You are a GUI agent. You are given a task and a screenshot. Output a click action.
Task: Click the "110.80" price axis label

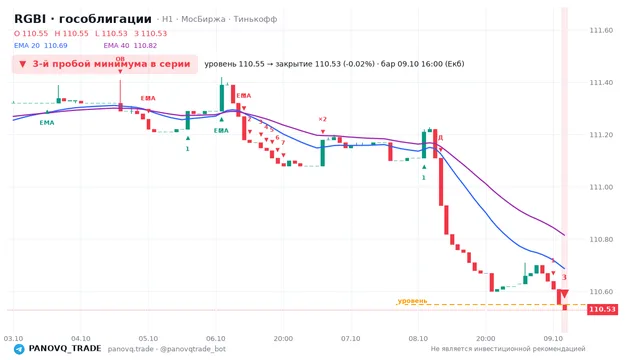pyautogui.click(x=601, y=239)
